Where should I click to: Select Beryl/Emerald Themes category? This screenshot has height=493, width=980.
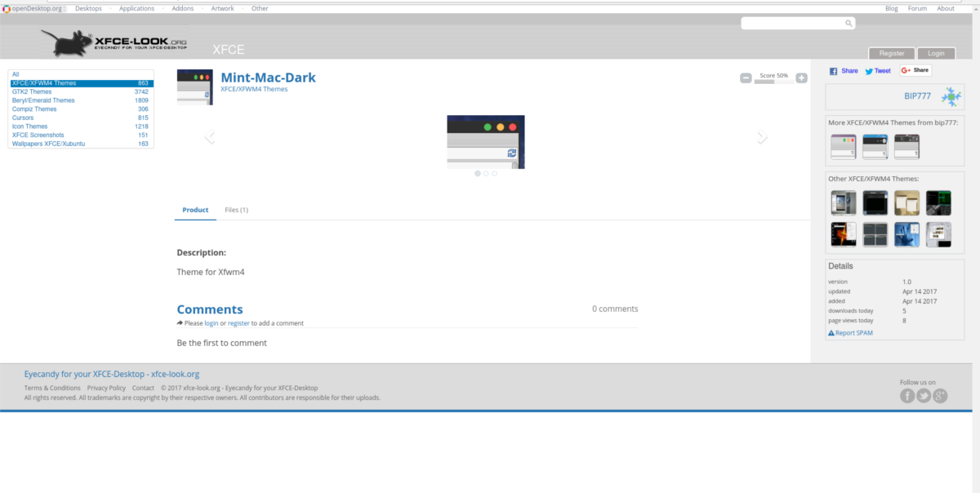pyautogui.click(x=80, y=100)
